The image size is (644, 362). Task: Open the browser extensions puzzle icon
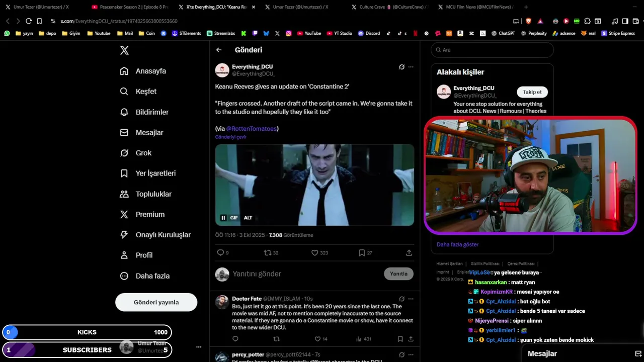587,21
